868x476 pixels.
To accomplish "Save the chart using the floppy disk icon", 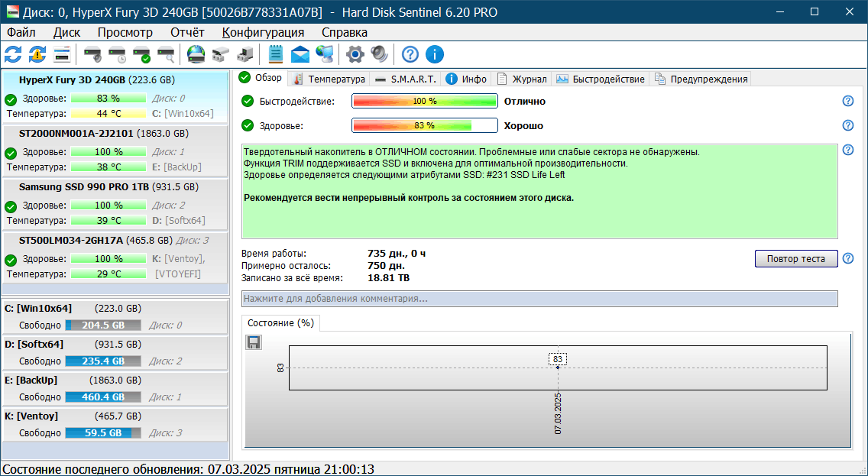I will pos(254,342).
